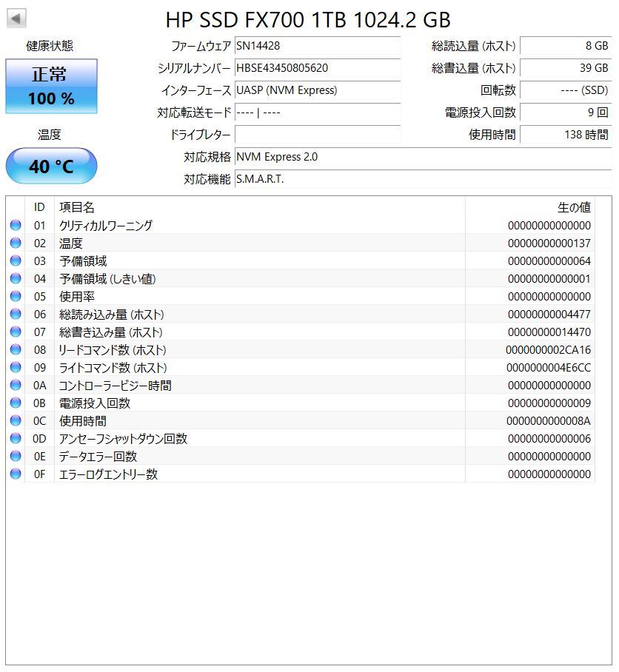The width and height of the screenshot is (619, 672).
Task: Click the status dot for row 02 温度
Action: tap(16, 243)
